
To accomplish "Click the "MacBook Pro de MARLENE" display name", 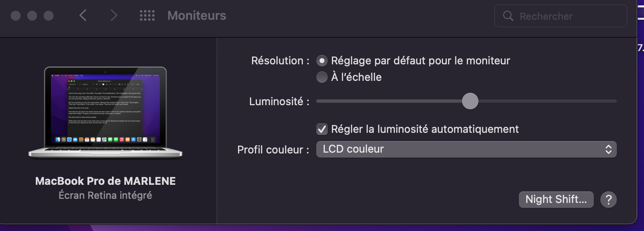I will [105, 181].
